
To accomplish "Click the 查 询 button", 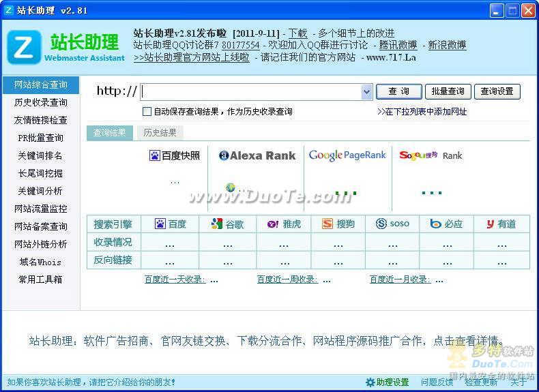I will (x=399, y=91).
